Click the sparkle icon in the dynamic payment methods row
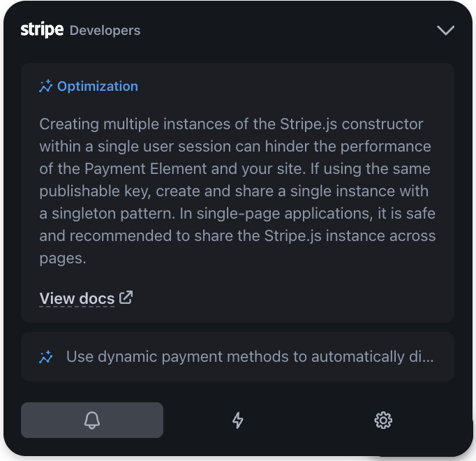This screenshot has height=461, width=476. tap(46, 357)
